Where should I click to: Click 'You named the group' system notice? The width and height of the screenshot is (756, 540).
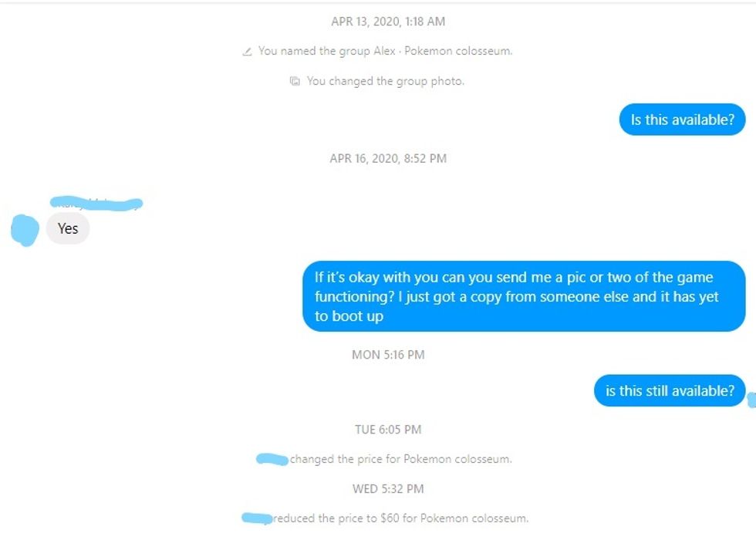click(x=385, y=51)
